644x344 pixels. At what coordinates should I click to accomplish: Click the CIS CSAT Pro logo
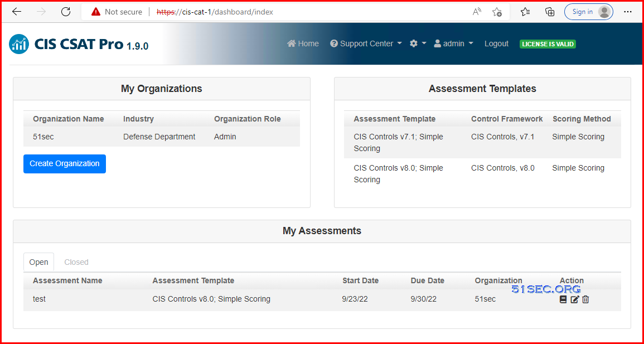point(79,44)
